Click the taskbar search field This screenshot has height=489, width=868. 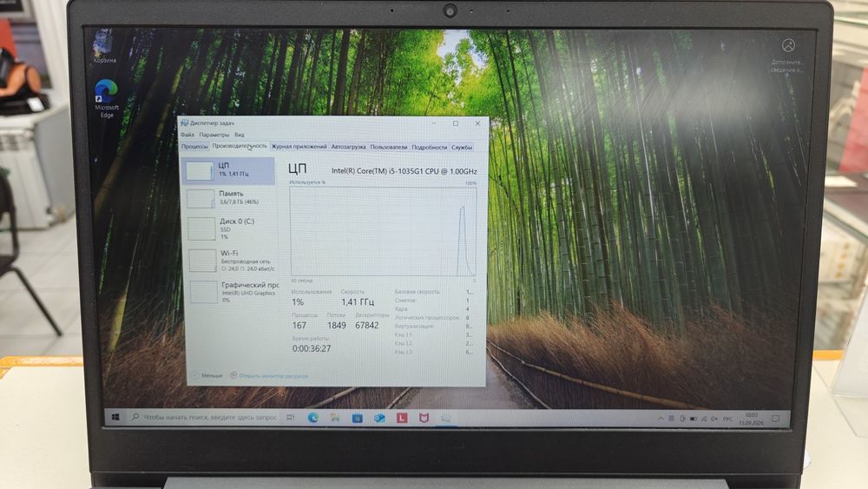204,417
